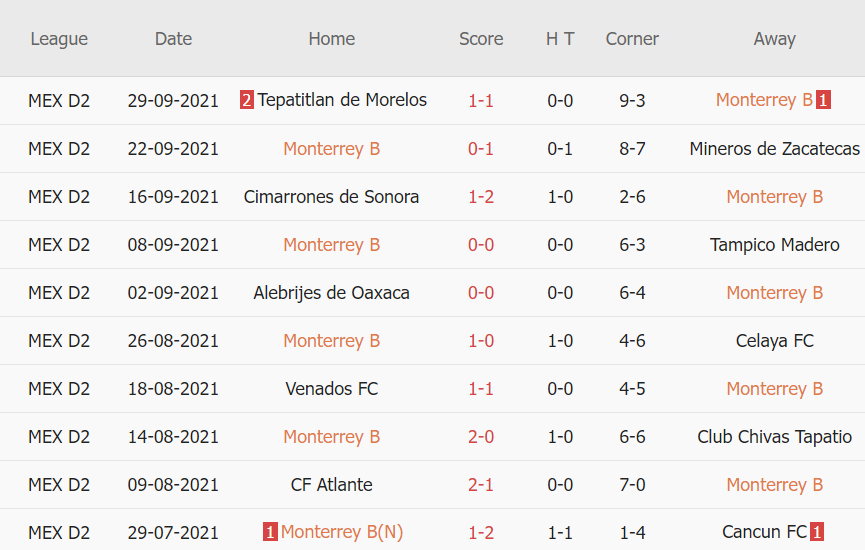Open the Monterrey B(N) home team link
The width and height of the screenshot is (865, 550).
pos(342,533)
